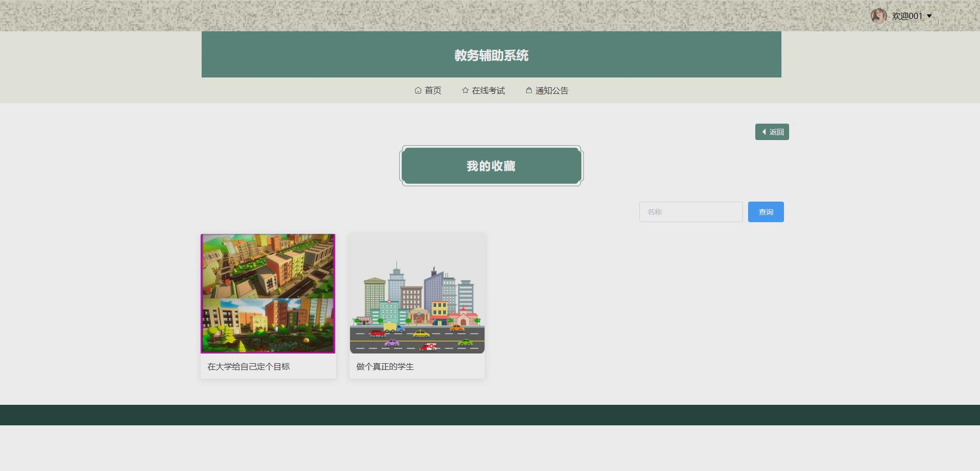Expand the arrow next to 欢迎001
The image size is (980, 471).
930,16
